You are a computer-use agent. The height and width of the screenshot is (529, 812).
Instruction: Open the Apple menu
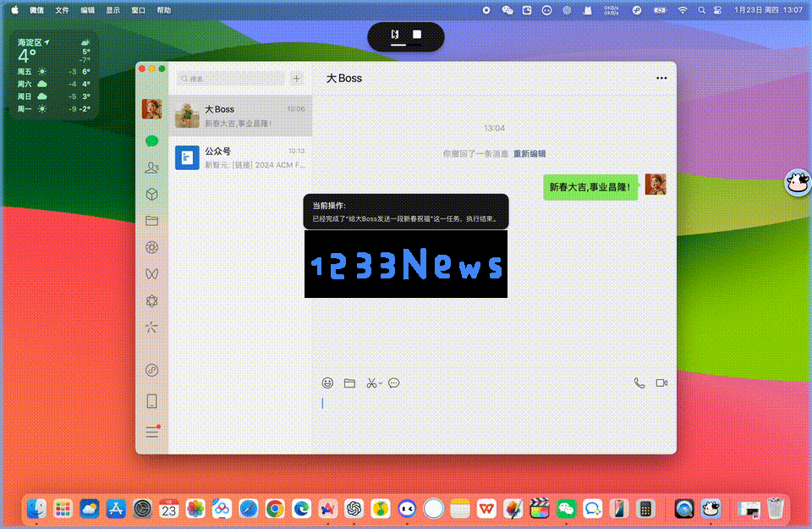(x=15, y=10)
